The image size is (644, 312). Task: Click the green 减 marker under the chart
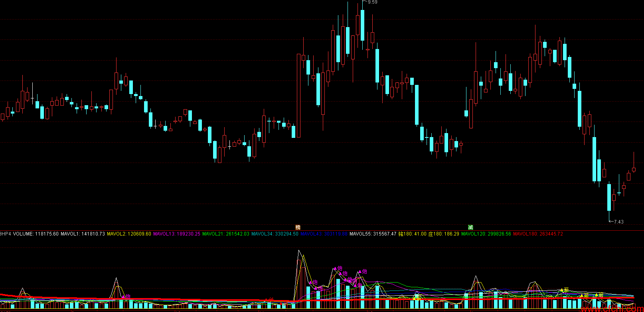[471, 228]
